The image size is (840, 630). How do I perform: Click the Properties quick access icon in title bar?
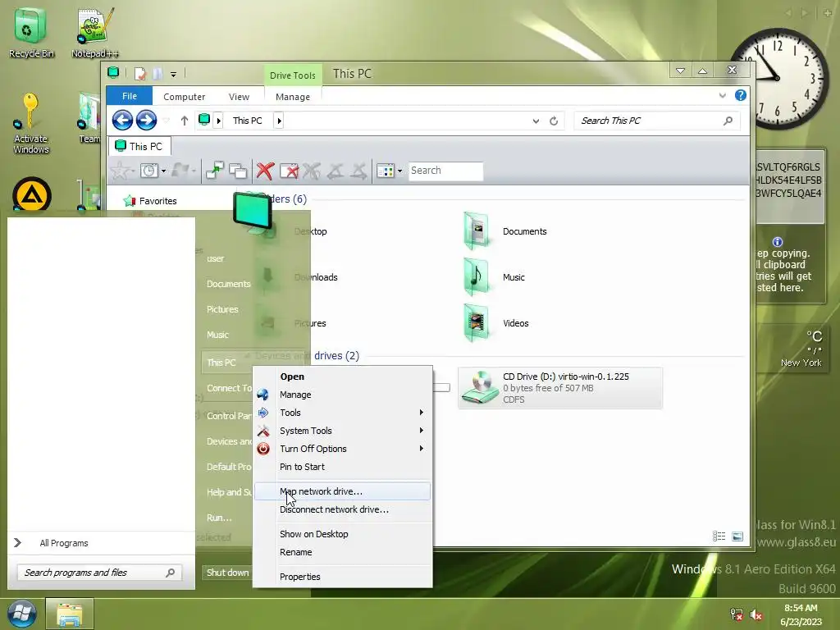pos(139,73)
